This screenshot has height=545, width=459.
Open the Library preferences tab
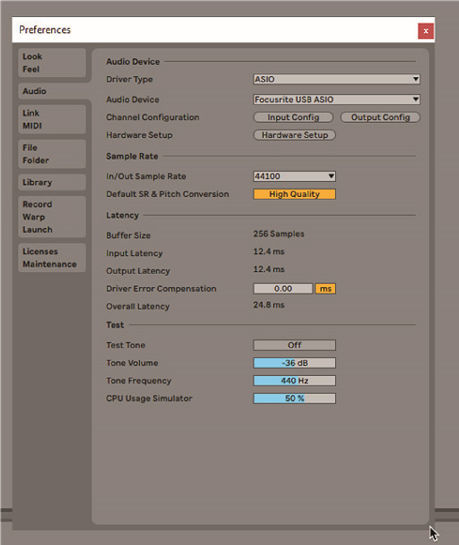pyautogui.click(x=52, y=182)
